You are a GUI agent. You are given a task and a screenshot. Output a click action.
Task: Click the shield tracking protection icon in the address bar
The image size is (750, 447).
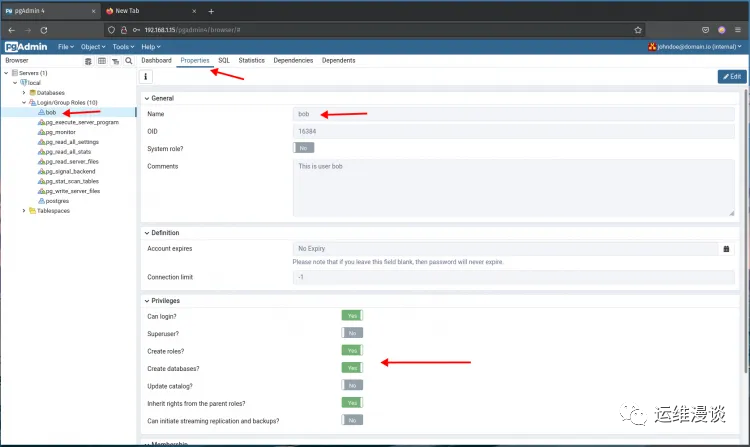111,30
